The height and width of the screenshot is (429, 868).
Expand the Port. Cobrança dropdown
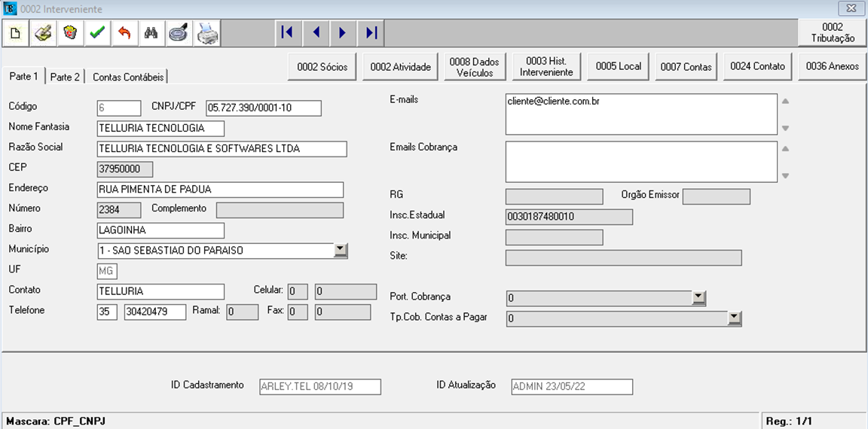pyautogui.click(x=699, y=298)
